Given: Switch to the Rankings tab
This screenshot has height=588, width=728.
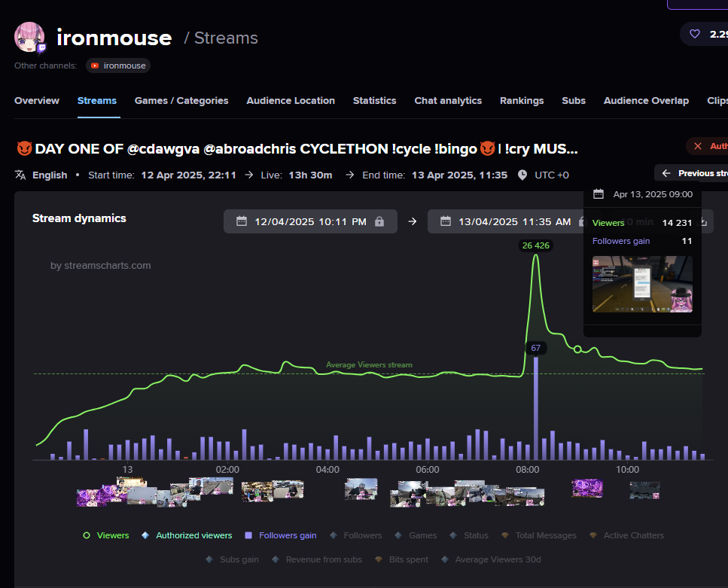Looking at the screenshot, I should (x=522, y=100).
